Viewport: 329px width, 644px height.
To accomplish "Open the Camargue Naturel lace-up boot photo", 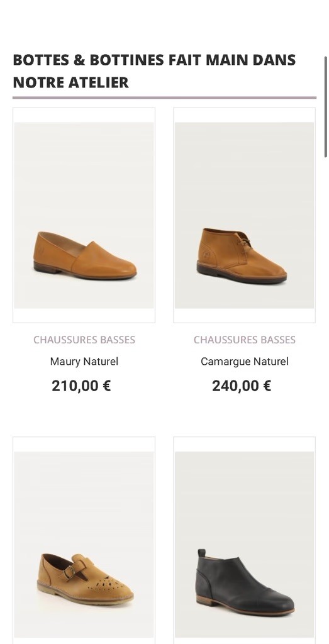I will click(244, 215).
